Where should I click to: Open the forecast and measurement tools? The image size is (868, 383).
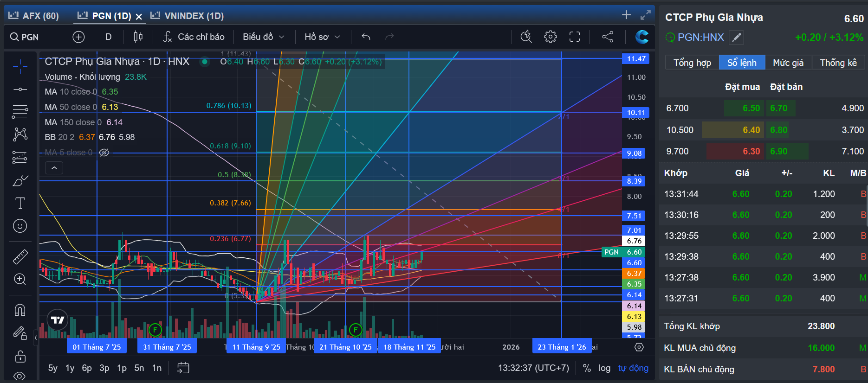20,158
